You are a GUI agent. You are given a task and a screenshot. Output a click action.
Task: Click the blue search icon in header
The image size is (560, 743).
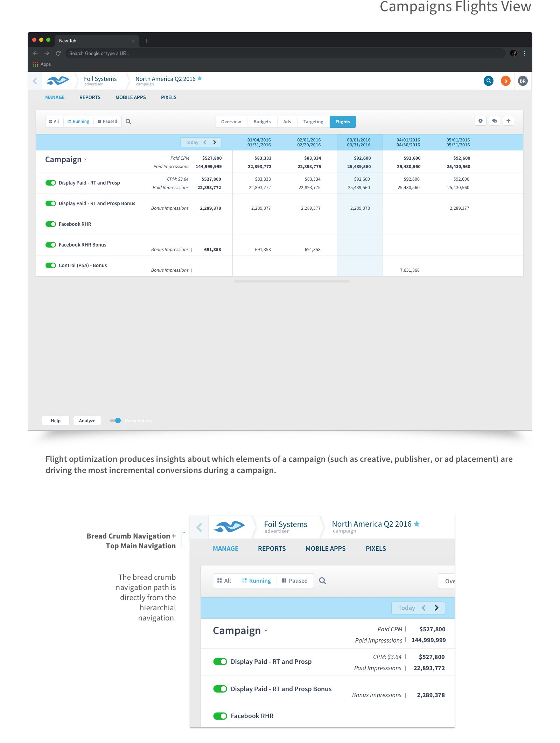click(x=489, y=81)
